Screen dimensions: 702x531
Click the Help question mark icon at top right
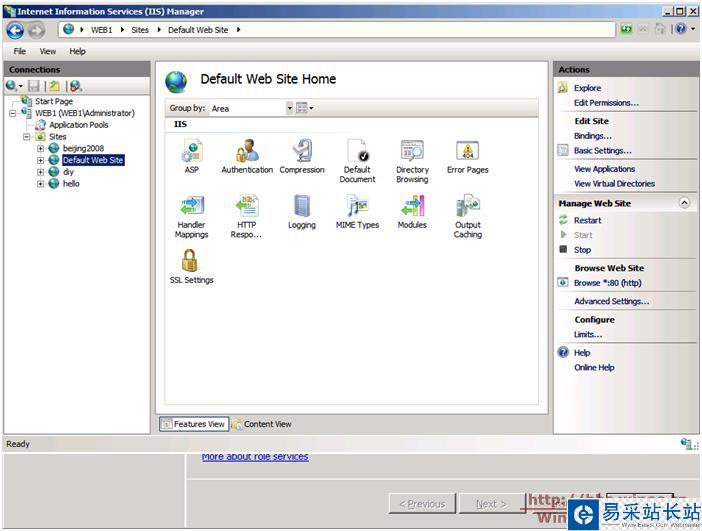(x=681, y=29)
